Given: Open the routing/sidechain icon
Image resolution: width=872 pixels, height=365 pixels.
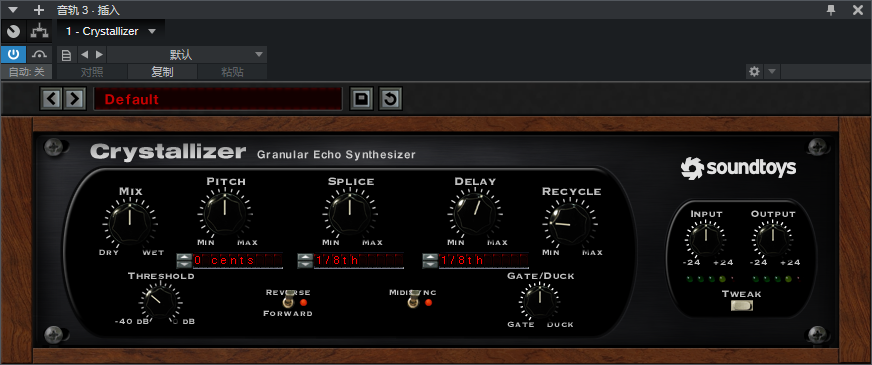Looking at the screenshot, I should pyautogui.click(x=39, y=31).
